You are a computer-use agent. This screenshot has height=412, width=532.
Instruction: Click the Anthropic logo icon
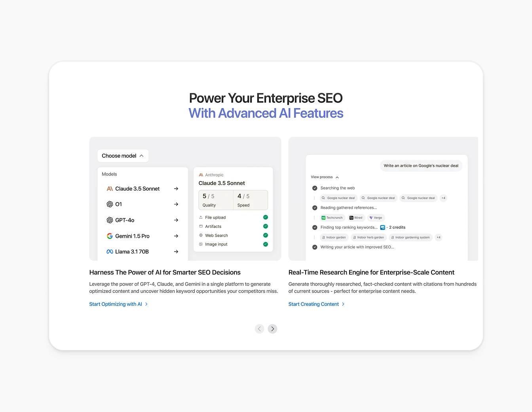click(201, 175)
